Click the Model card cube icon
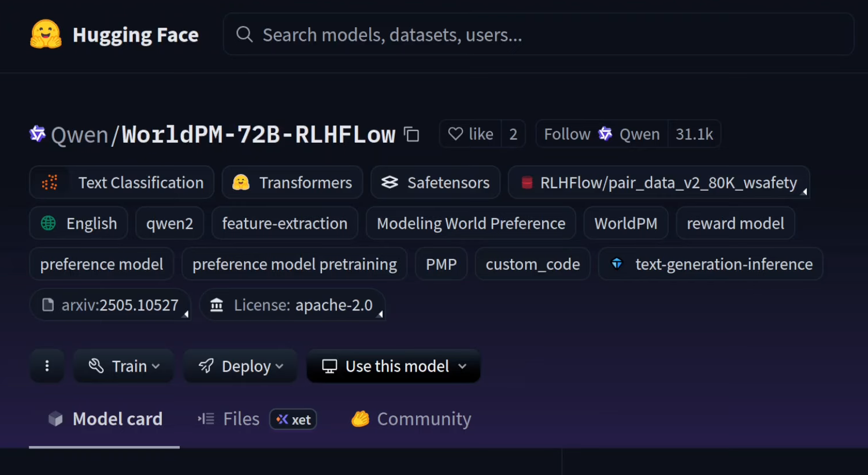 (x=55, y=419)
